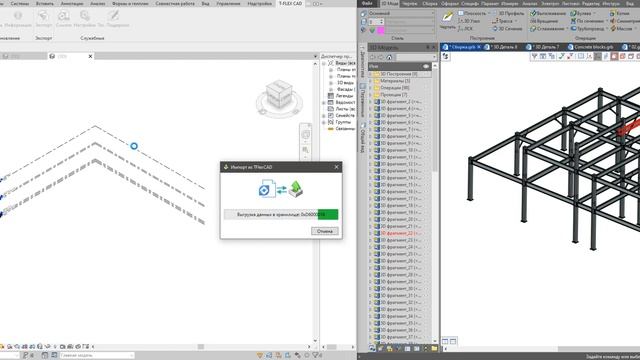Click home icon in 3D Модель panel
Image resolution: width=640 pixels, height=360 pixels.
coord(389,58)
